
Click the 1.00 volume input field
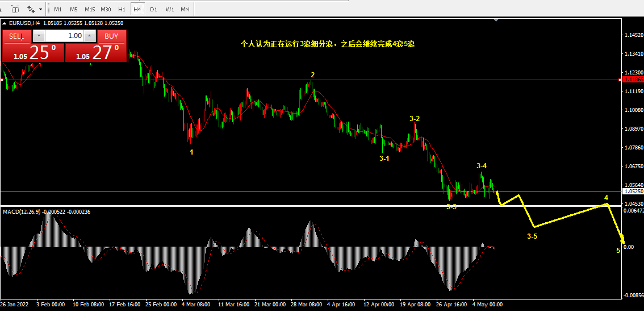[x=64, y=36]
